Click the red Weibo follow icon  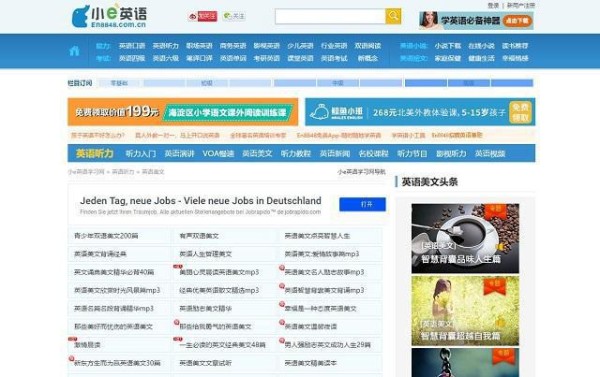point(202,16)
